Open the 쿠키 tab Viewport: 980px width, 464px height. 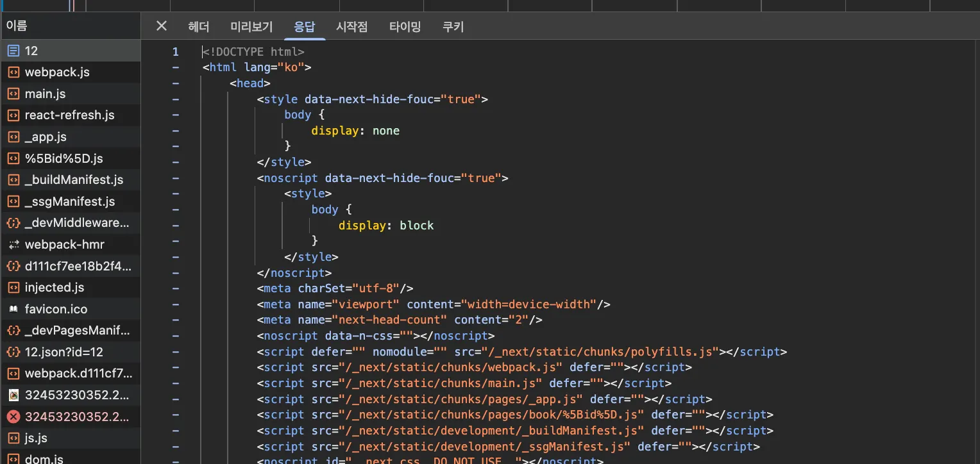[453, 26]
